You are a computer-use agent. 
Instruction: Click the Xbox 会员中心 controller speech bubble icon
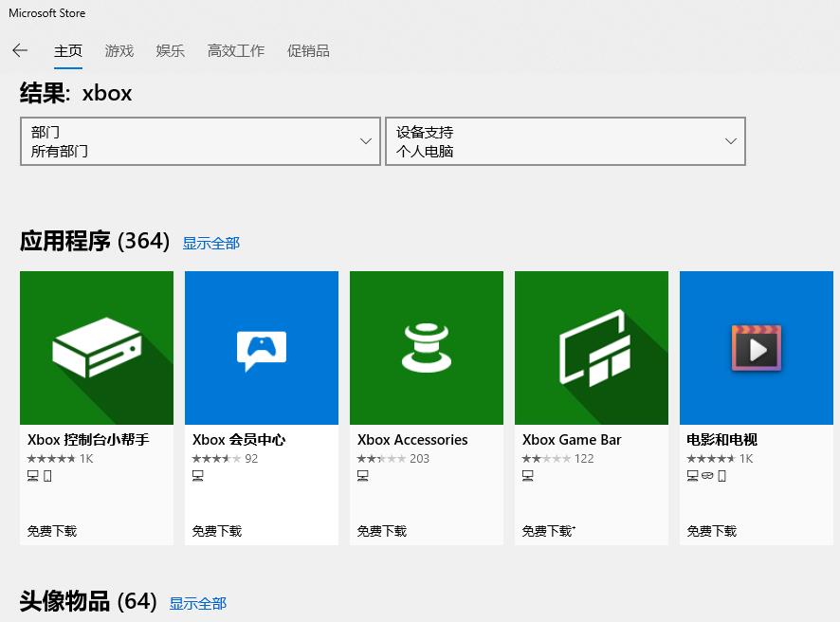[x=261, y=347]
